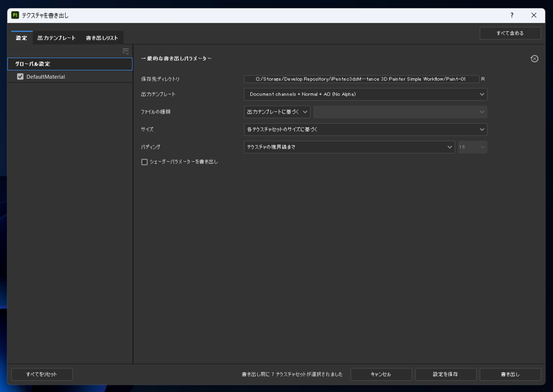This screenshot has height=392, width=553.
Task: Click the 設定を保存 button
Action: point(445,374)
